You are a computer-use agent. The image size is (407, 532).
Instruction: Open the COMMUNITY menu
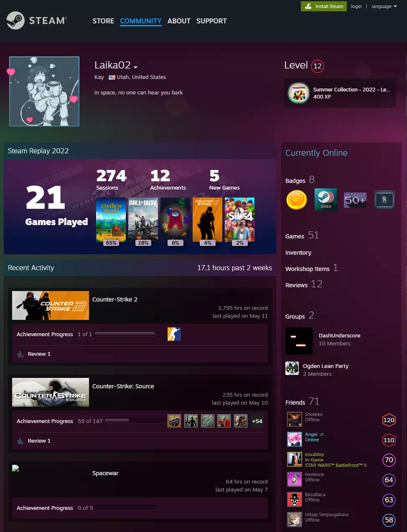pos(141,21)
